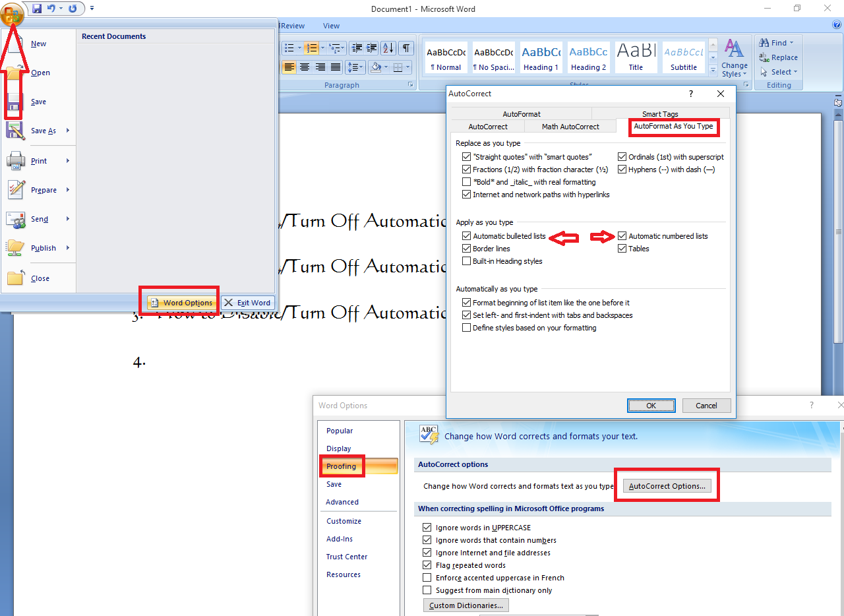
Task: Open the Undo history dropdown arrow
Action: pyautogui.click(x=61, y=9)
